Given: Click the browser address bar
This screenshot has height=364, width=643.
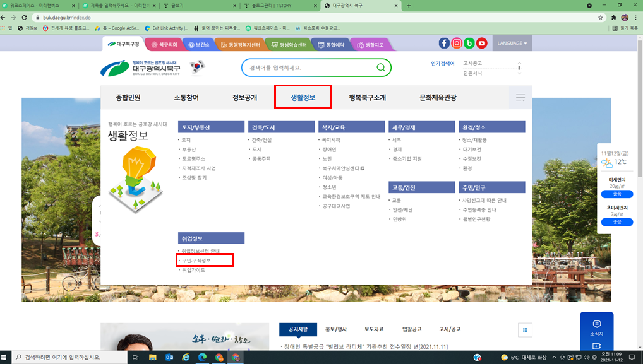Looking at the screenshot, I should tap(316, 18).
